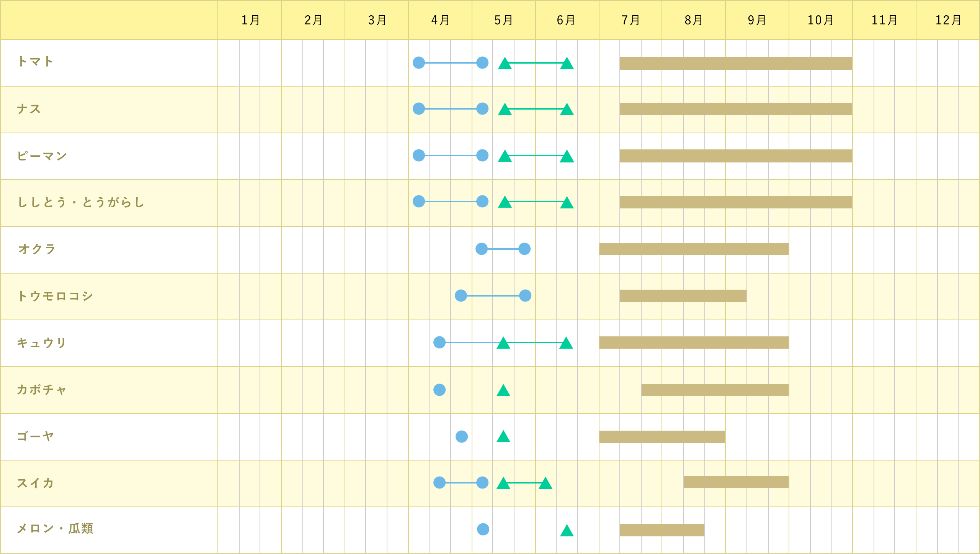Click the メロン・瓜類 row label
Viewport: 980px width, 554px height.
(x=55, y=529)
